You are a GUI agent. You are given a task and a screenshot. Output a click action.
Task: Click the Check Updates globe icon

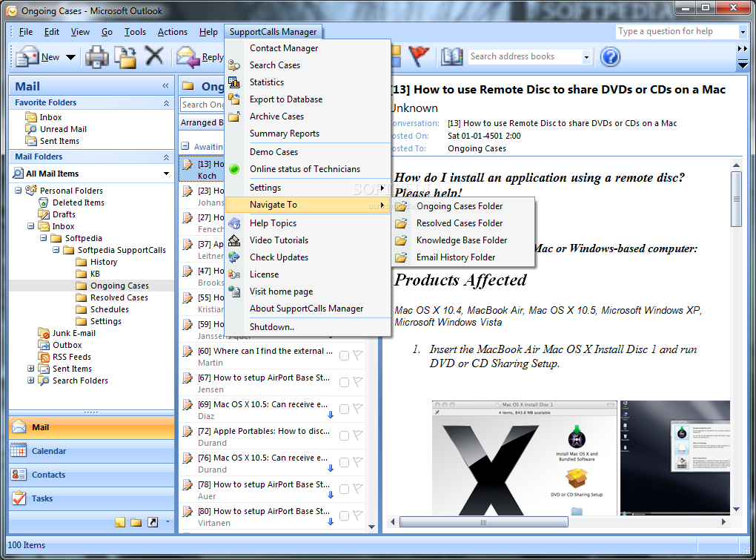234,257
